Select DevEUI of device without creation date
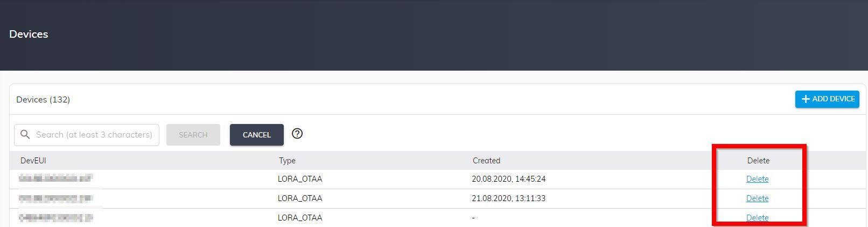Image resolution: width=868 pixels, height=227 pixels. pos(56,218)
